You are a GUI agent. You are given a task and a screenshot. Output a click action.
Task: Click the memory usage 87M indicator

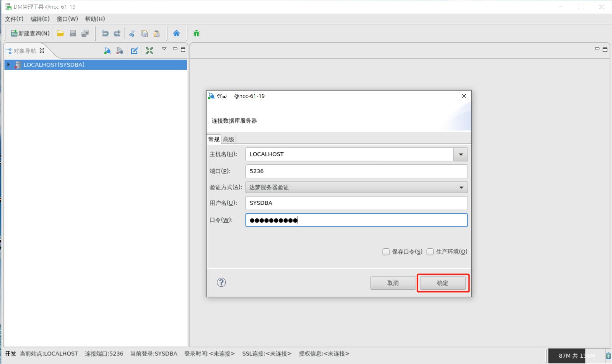576,356
